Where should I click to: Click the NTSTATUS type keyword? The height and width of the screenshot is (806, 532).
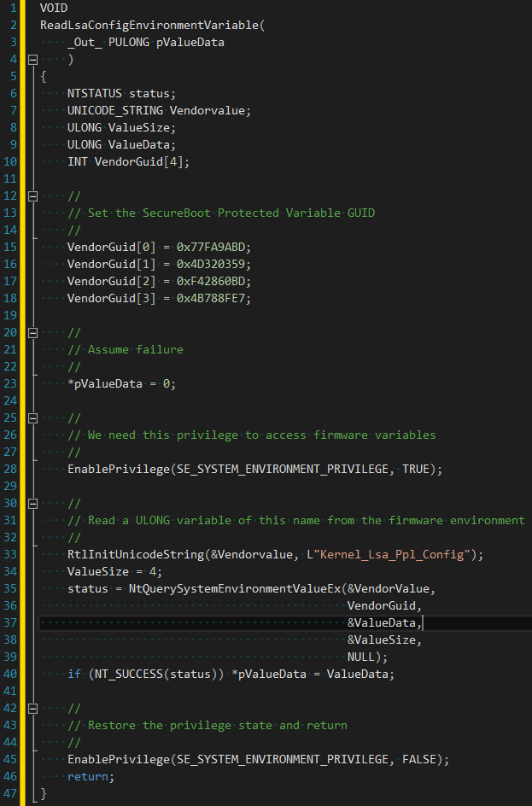coord(94,93)
